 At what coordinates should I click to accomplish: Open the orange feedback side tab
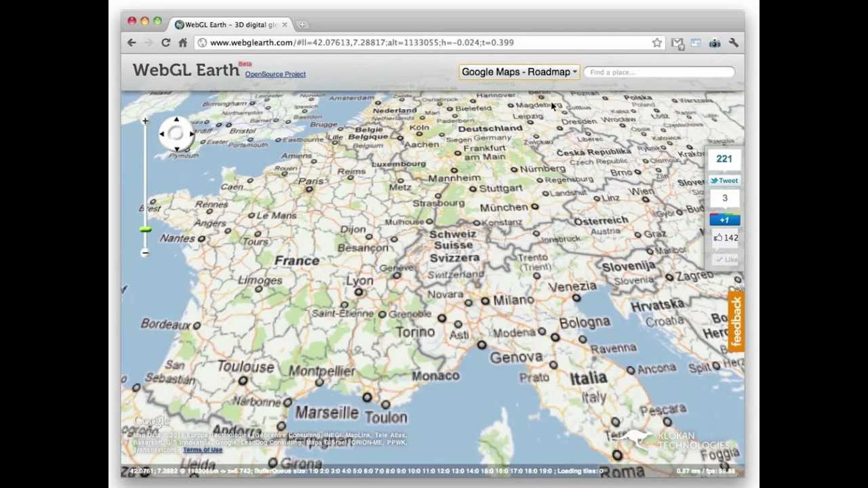click(x=736, y=321)
